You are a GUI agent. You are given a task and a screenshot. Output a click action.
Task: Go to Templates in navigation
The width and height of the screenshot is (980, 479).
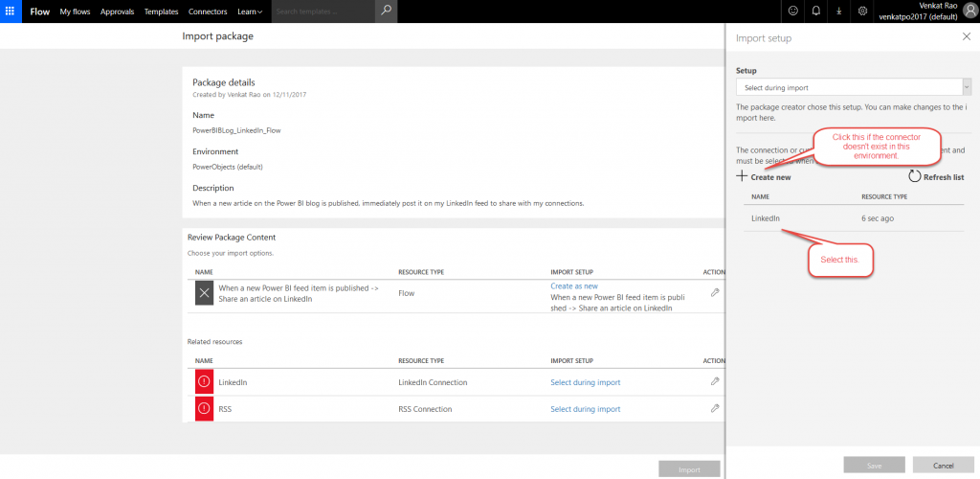[161, 11]
